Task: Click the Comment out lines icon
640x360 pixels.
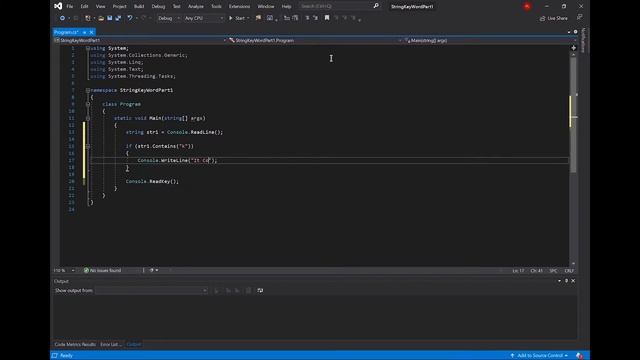Action: tap(307, 18)
